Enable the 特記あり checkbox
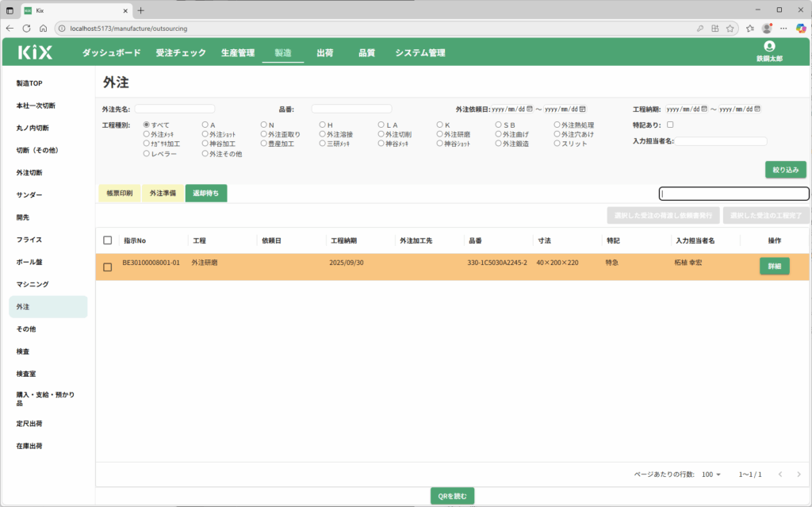Screen dimensions: 812x507 pyautogui.click(x=670, y=125)
